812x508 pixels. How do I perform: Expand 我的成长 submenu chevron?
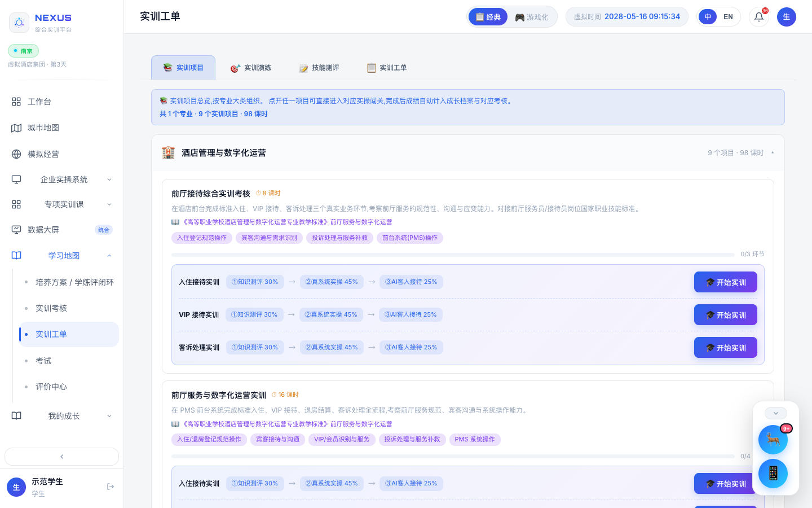click(x=109, y=416)
